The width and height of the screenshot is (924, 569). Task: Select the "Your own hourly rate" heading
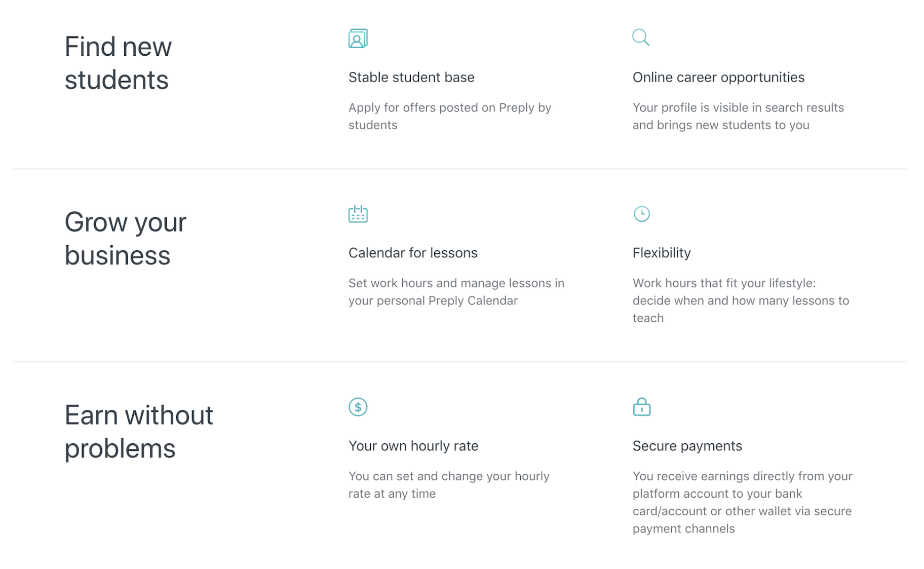[413, 446]
